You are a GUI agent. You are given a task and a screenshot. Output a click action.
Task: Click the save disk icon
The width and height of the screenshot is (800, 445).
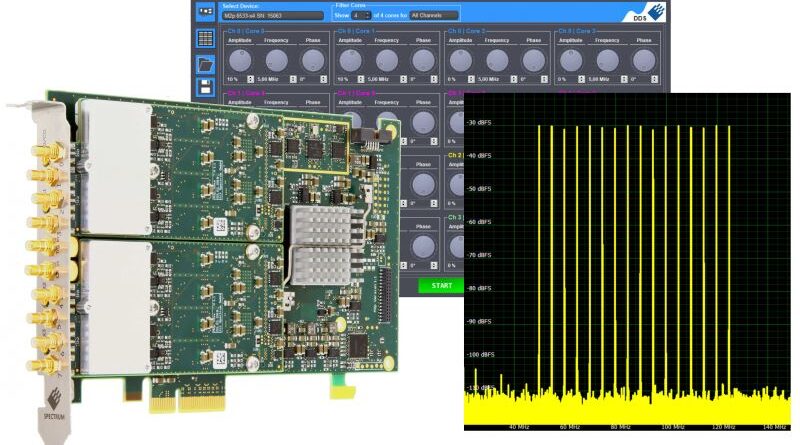(x=205, y=88)
